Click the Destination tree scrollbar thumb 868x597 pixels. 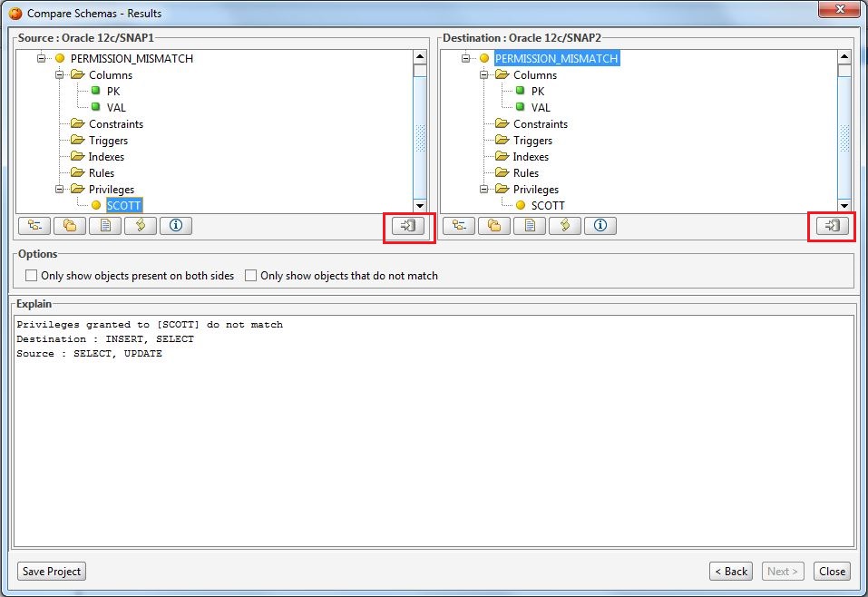[x=844, y=138]
